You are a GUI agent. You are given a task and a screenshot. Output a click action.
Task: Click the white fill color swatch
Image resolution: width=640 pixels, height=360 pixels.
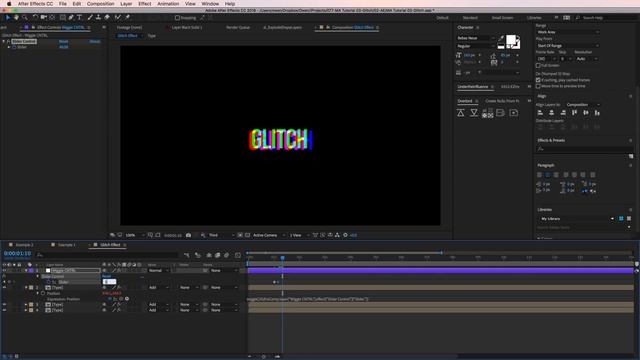coord(511,40)
